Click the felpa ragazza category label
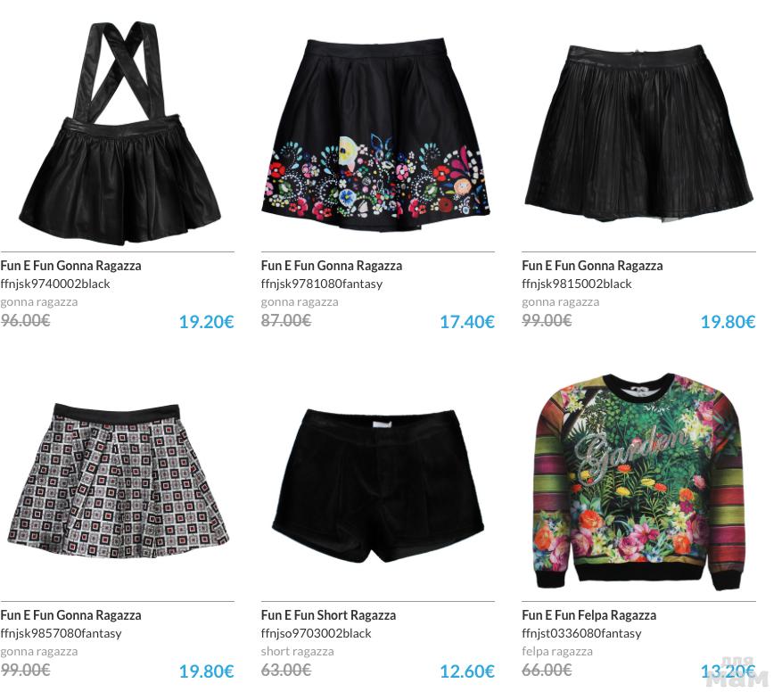Screen dimensions: 782x700 557,651
